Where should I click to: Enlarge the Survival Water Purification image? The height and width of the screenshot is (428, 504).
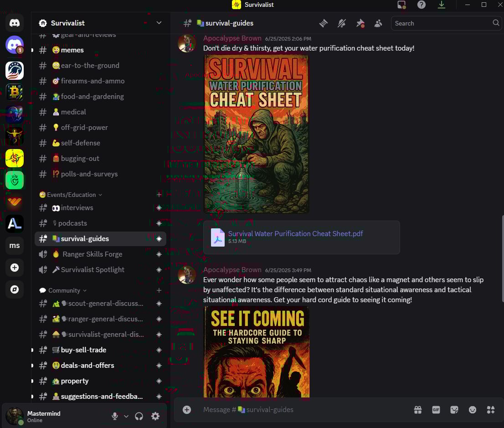click(x=256, y=134)
